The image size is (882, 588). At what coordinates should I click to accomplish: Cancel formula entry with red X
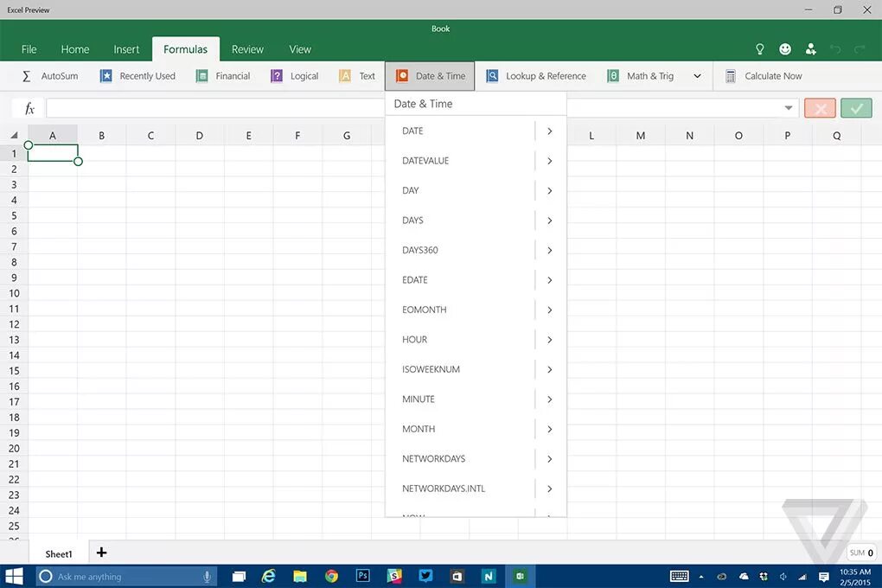point(820,108)
